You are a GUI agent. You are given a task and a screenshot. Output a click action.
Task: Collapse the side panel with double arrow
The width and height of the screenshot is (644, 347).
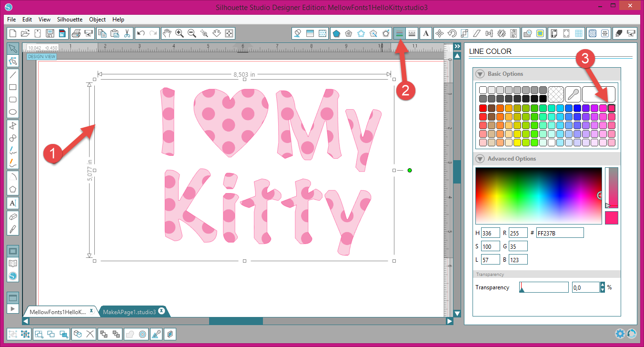457,47
